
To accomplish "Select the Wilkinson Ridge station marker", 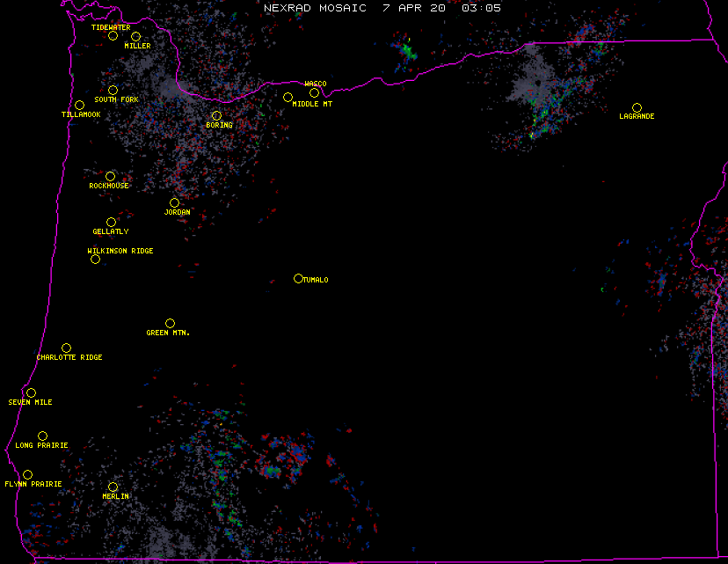I will coord(95,260).
